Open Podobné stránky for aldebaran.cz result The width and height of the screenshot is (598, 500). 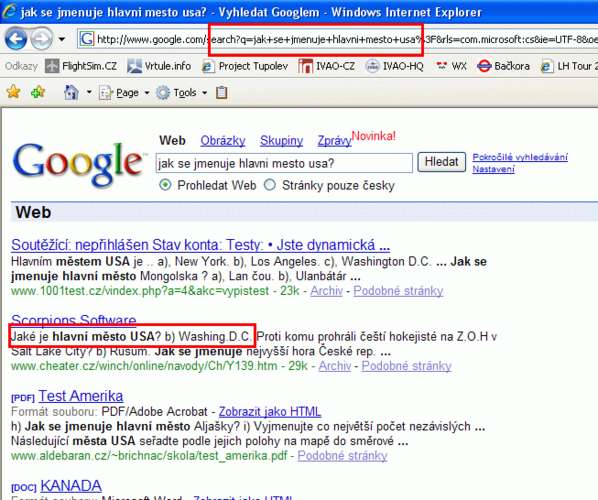point(342,456)
